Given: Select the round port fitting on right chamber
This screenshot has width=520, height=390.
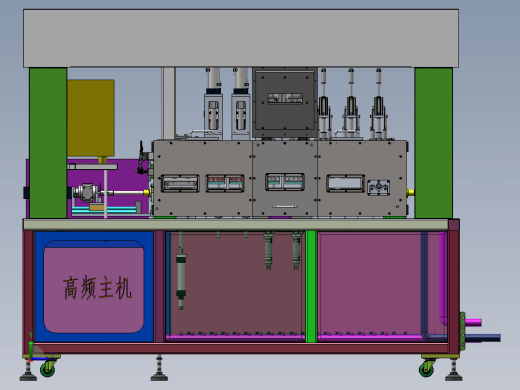Looking at the screenshot, I should click(378, 187).
